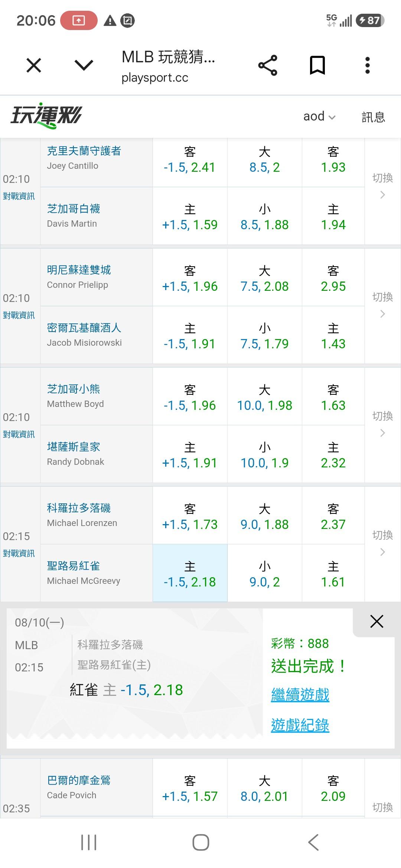Expand the browser tab chevron dropdown
Screen dimensions: 401x868
[x=84, y=66]
